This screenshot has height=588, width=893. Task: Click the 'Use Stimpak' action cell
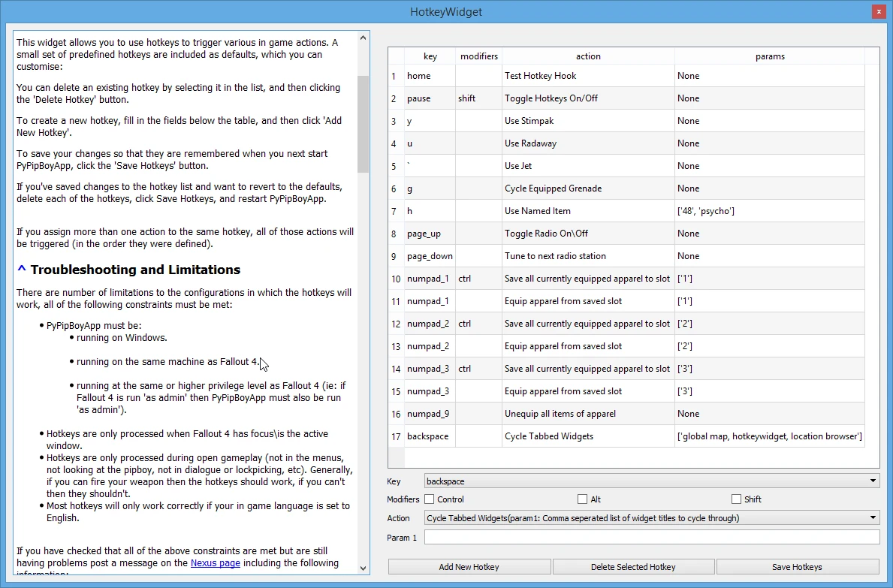click(588, 121)
